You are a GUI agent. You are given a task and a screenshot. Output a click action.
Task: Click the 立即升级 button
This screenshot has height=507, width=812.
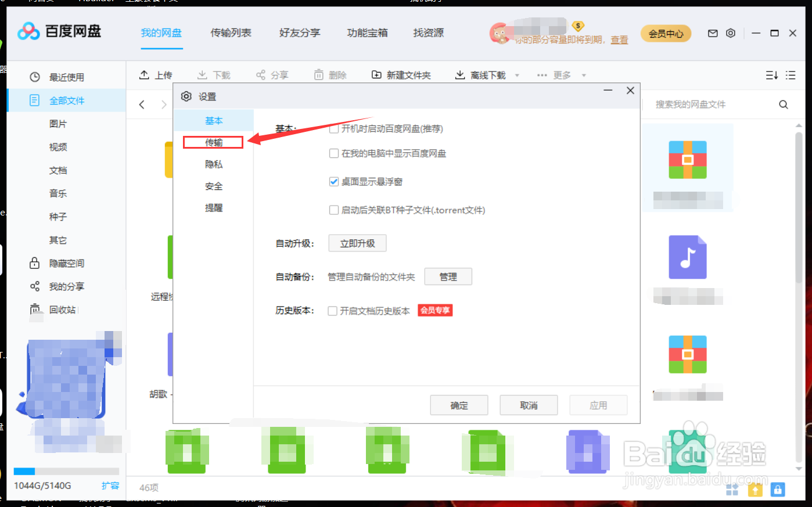[357, 243]
